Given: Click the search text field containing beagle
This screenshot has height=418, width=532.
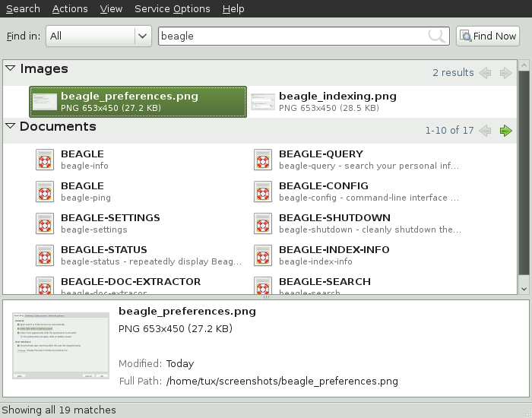Looking at the screenshot, I should pyautogui.click(x=293, y=36).
